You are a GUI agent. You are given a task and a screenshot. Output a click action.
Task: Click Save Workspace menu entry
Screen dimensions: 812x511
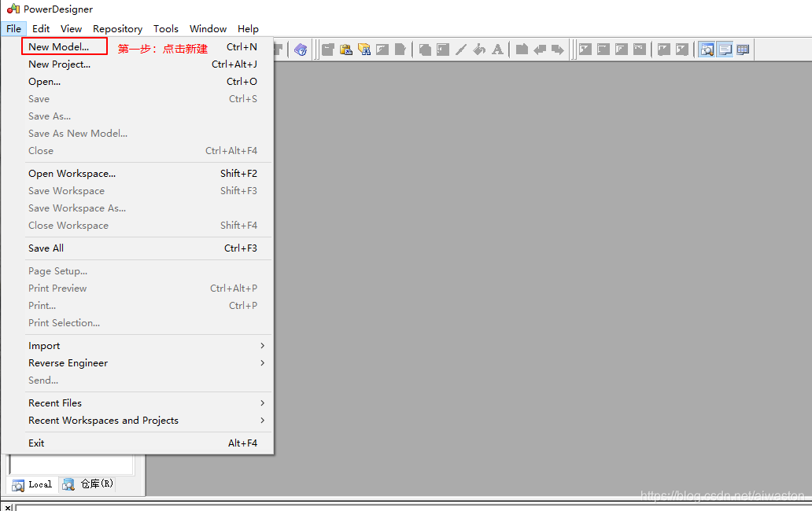(x=138, y=191)
